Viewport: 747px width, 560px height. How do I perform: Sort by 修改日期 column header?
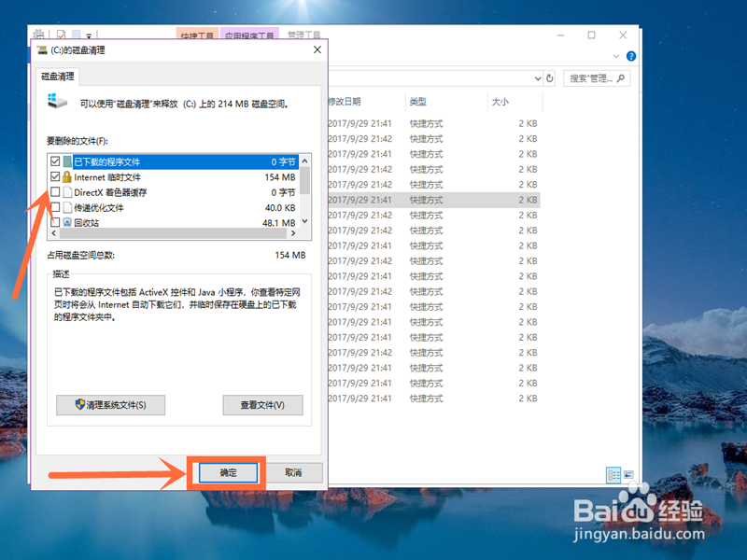[345, 102]
